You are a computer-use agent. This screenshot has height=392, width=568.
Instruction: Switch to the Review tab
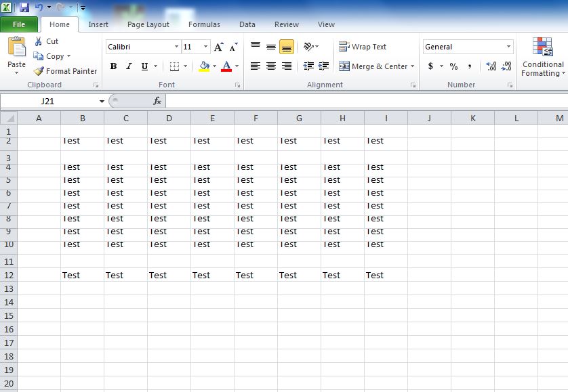click(287, 24)
